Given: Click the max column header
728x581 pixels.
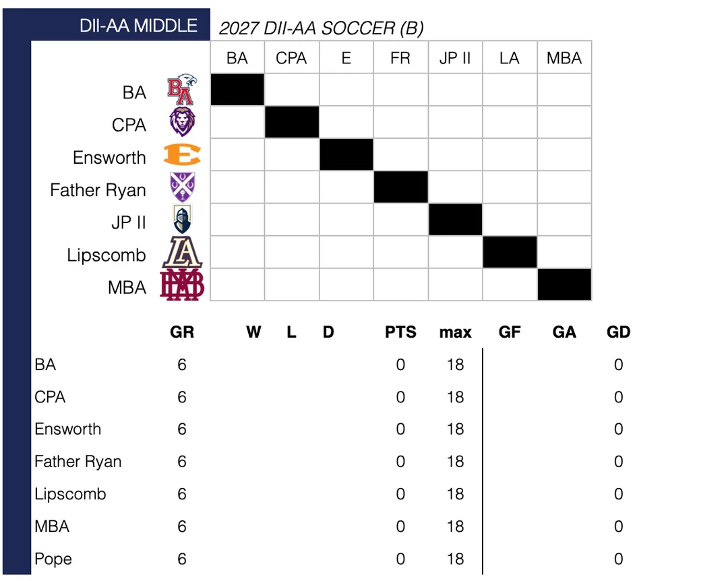Looking at the screenshot, I should (x=456, y=332).
